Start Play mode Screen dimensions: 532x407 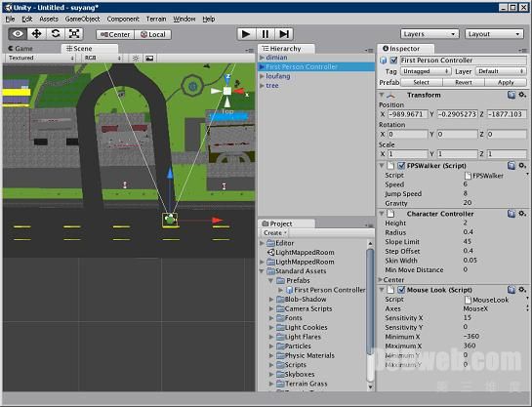pos(246,34)
